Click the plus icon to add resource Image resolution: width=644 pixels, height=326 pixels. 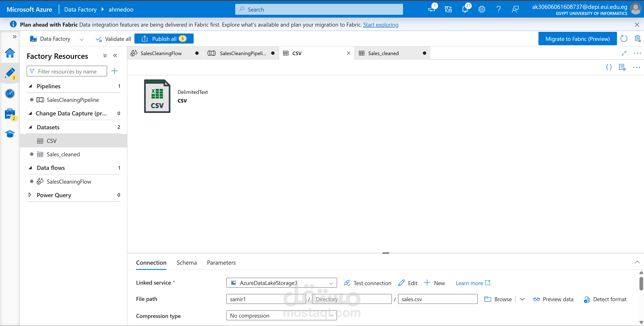click(114, 71)
